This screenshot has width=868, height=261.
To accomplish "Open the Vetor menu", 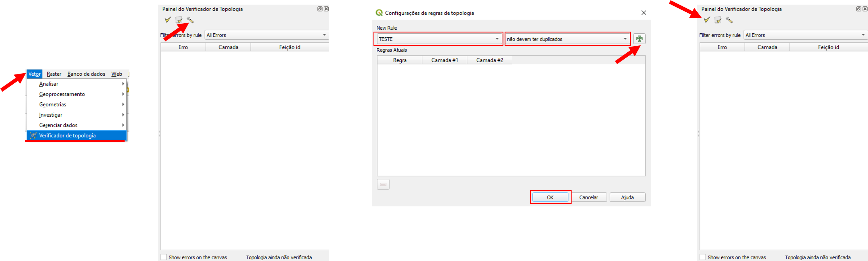I will pyautogui.click(x=35, y=74).
